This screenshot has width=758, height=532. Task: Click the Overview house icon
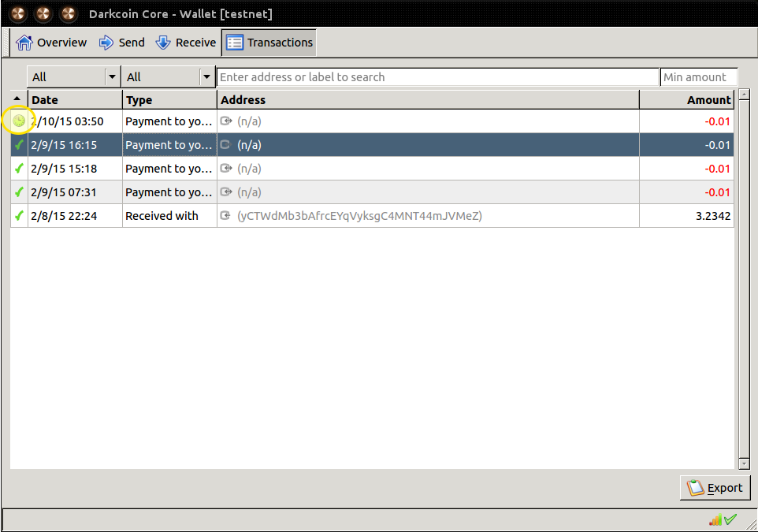pos(24,43)
